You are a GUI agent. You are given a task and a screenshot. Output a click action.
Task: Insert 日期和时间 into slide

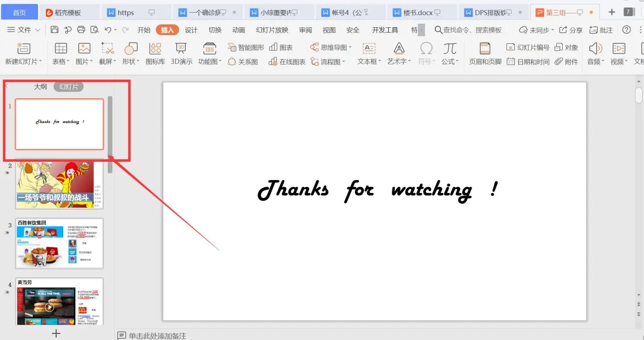[x=528, y=62]
